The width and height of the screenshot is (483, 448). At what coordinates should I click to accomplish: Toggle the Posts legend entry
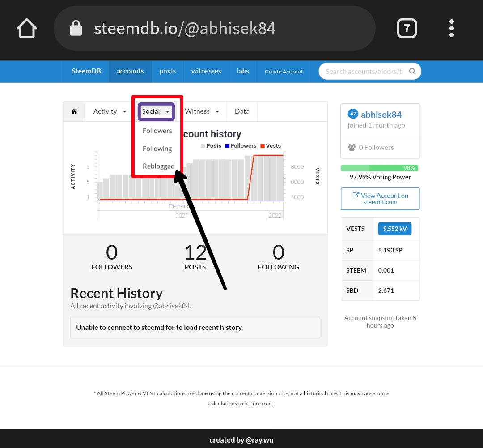tap(211, 146)
